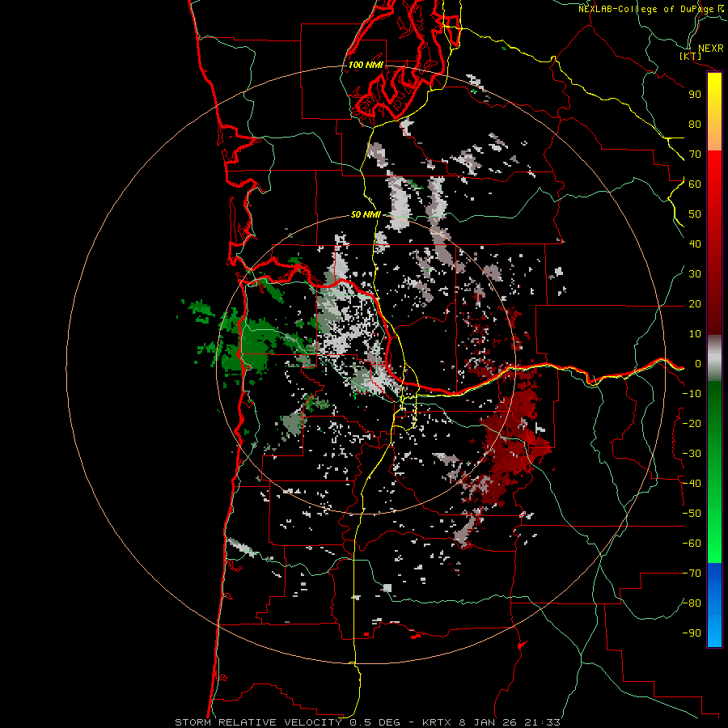This screenshot has height=728, width=728.
Task: Click the 60 value on the velocity scale
Action: point(695,184)
